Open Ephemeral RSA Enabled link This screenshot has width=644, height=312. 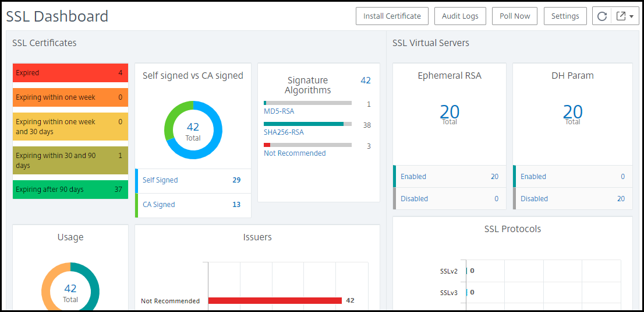[x=413, y=177]
